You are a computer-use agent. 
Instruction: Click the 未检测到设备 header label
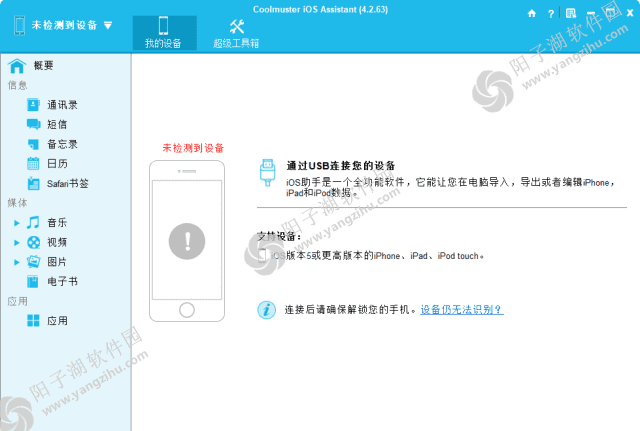click(x=64, y=25)
